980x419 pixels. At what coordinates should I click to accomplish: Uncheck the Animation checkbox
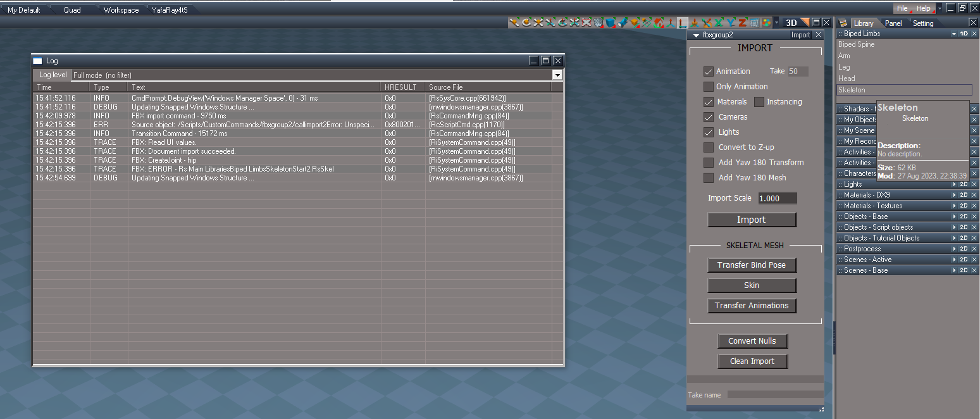pos(709,72)
